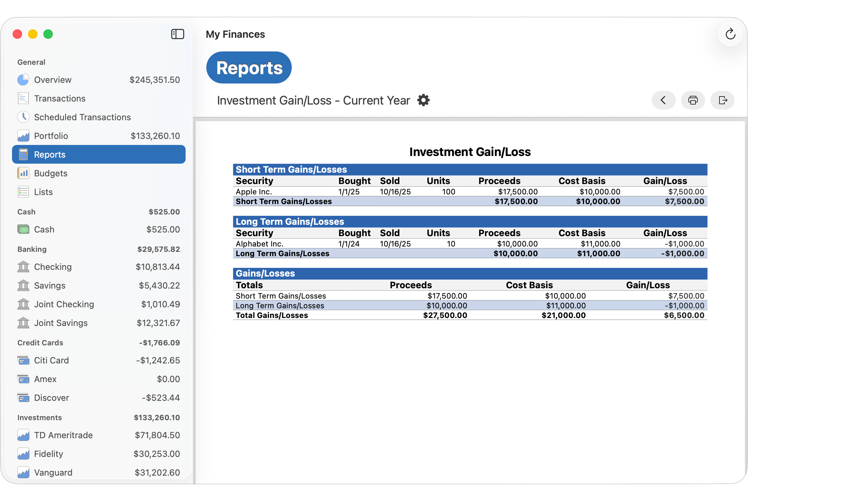Viewport: 868px width, 501px height.
Task: Refresh the finance data
Action: coord(730,34)
